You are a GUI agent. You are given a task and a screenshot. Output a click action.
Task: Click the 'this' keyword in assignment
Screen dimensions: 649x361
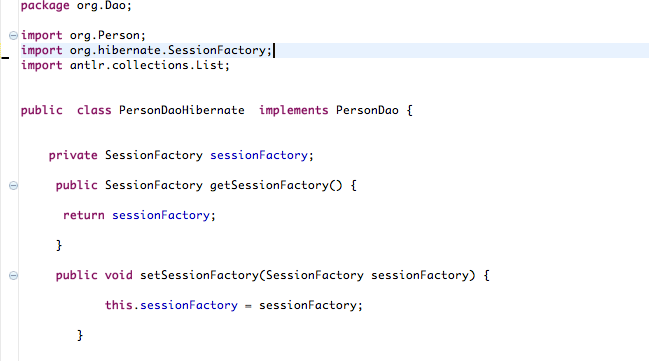tap(118, 305)
